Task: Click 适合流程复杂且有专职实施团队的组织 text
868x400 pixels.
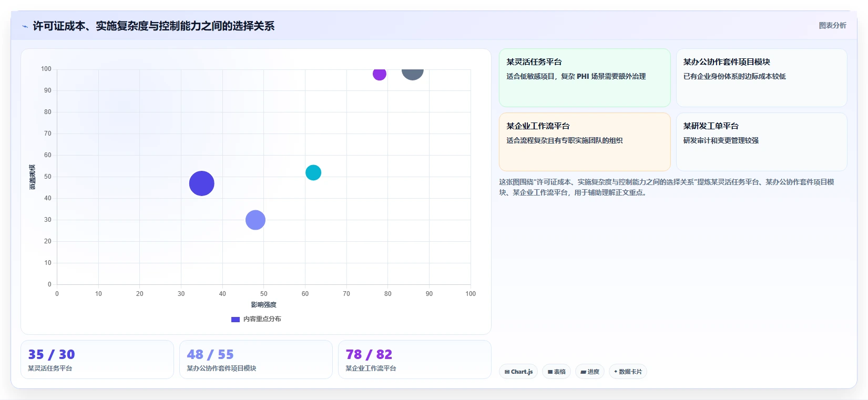Action: point(565,140)
